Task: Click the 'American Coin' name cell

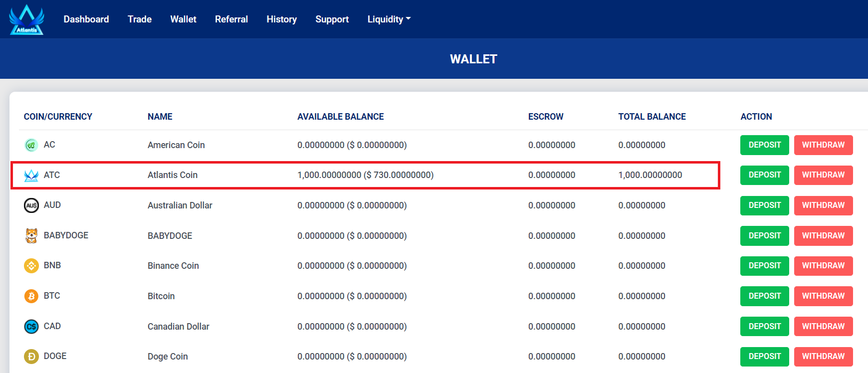Action: coord(176,145)
